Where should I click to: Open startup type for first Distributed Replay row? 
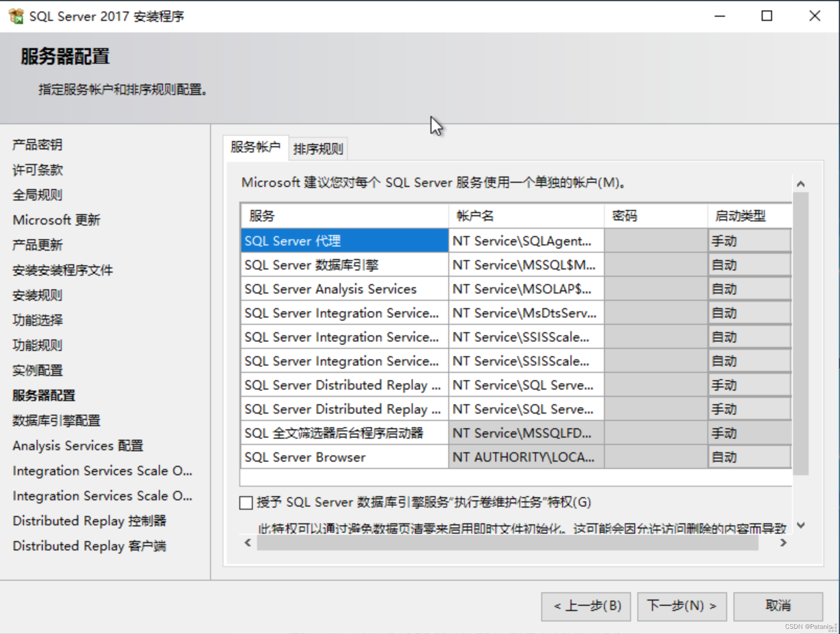point(750,385)
